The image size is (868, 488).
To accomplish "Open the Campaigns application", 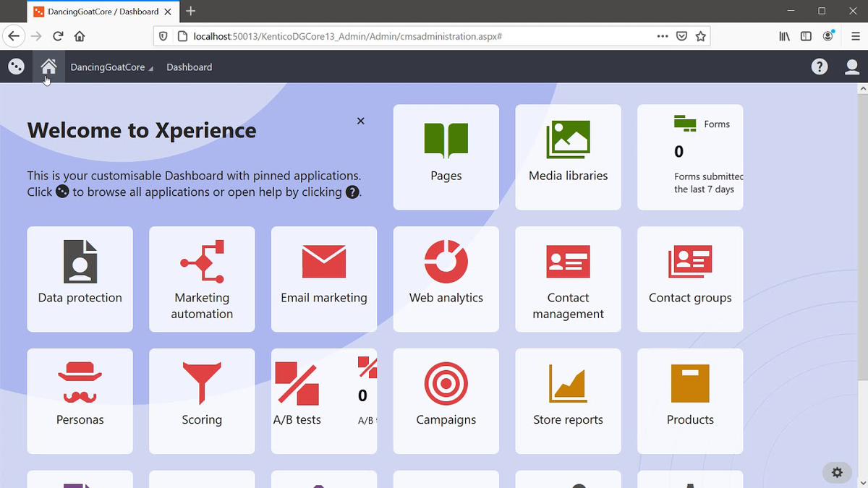I will click(446, 401).
